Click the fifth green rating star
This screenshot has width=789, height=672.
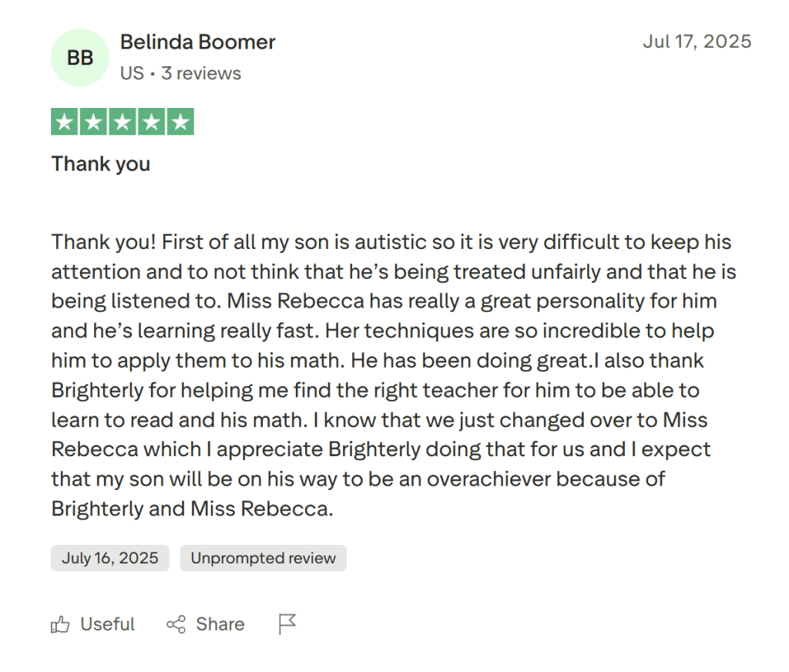(180, 122)
